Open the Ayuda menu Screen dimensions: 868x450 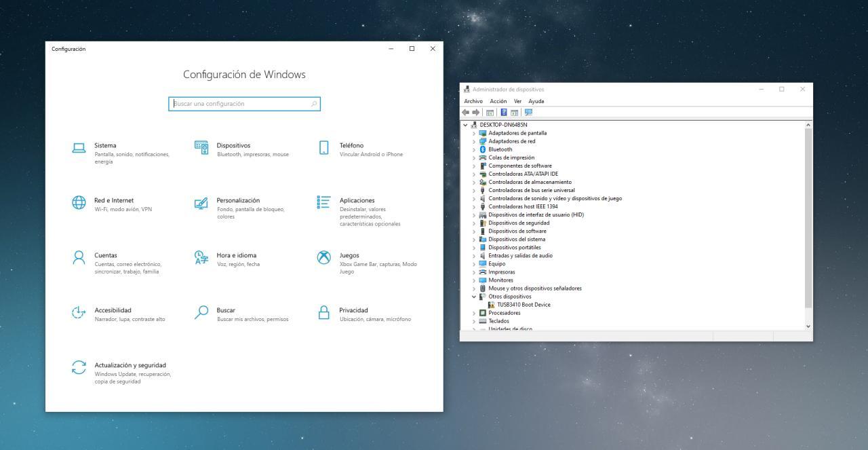point(536,101)
